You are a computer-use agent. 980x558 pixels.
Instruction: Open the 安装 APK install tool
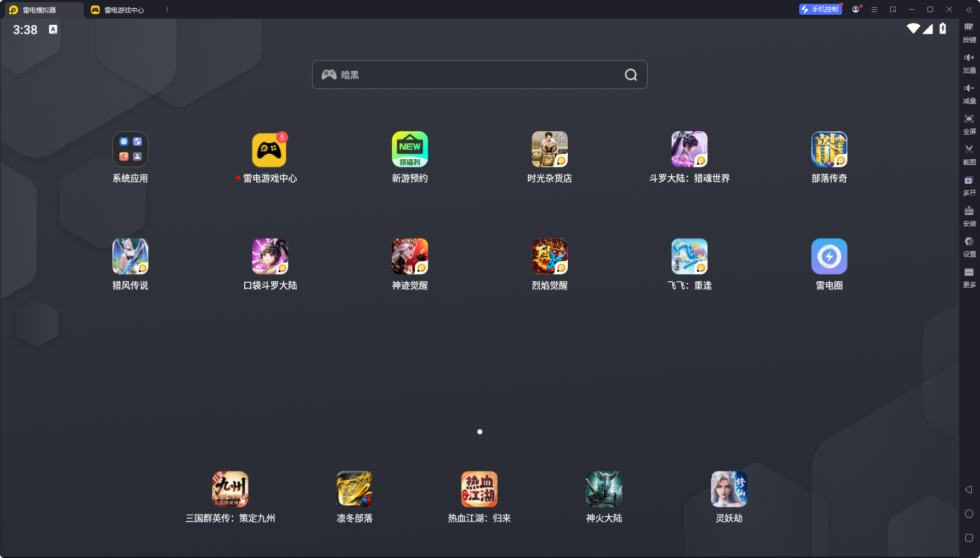pos(969,211)
